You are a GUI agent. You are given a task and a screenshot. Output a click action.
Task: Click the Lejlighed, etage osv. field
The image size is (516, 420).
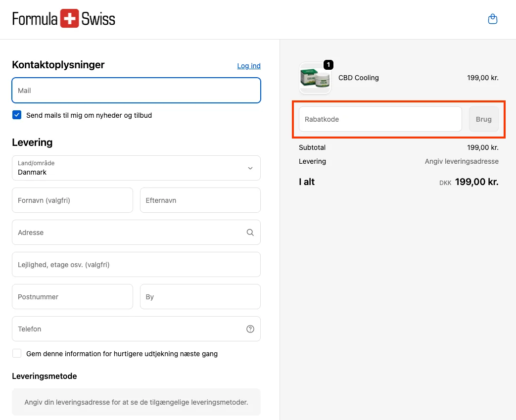tap(136, 265)
